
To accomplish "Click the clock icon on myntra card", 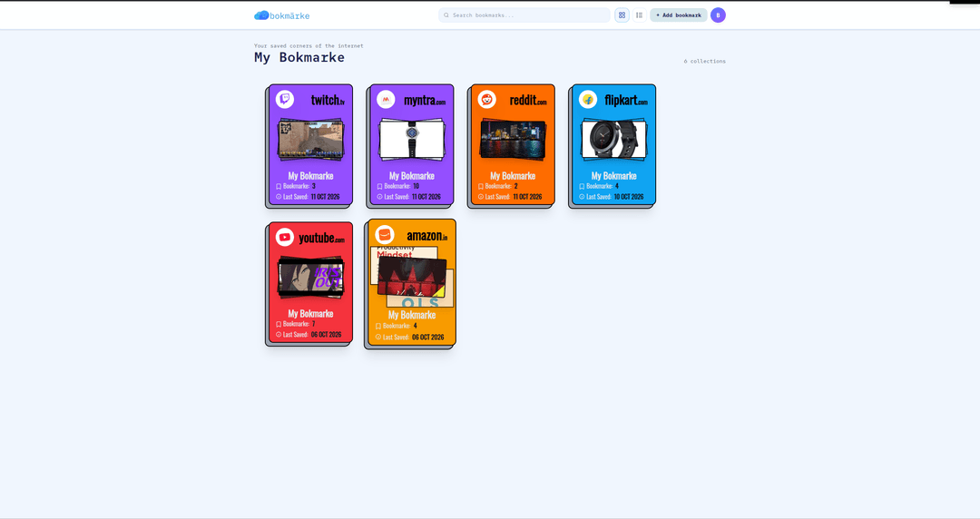I will coord(379,196).
